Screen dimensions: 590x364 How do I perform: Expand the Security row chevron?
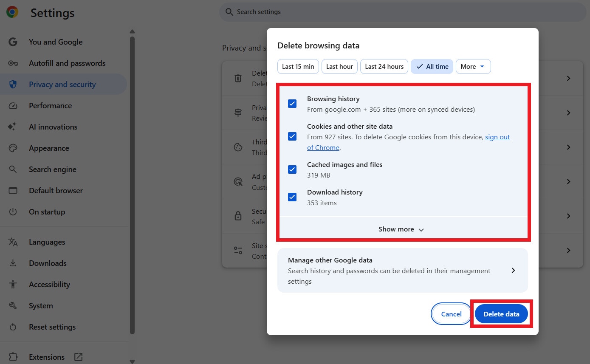pyautogui.click(x=569, y=216)
